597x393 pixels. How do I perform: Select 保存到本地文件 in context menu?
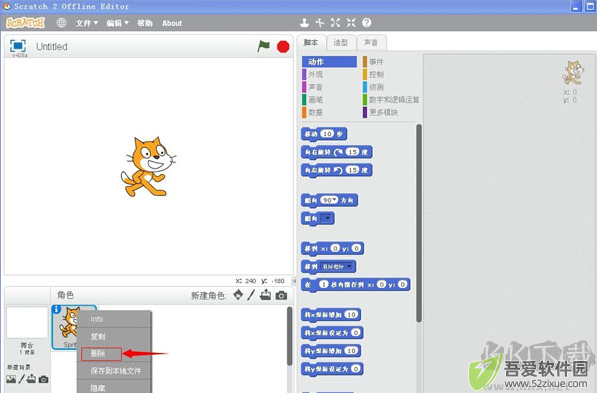pos(115,371)
